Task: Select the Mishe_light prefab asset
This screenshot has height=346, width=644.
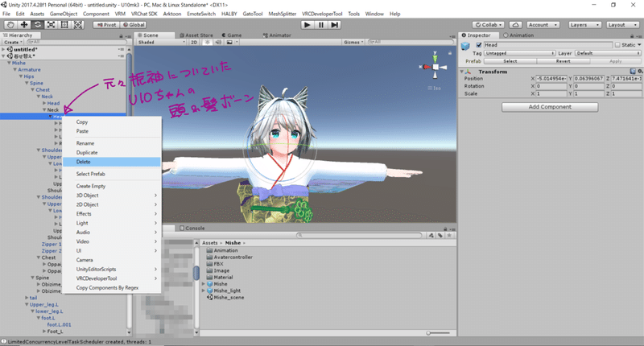Action: coord(224,290)
